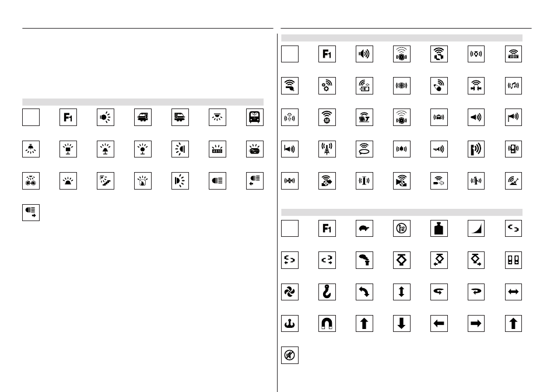The image size is (554, 392).
Task: Choose the staircase lighting icon
Action: pyautogui.click(x=106, y=181)
